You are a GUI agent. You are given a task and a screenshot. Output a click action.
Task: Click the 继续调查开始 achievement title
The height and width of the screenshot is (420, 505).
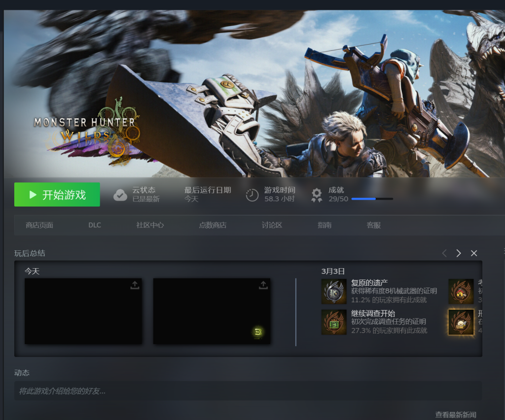pyautogui.click(x=373, y=314)
